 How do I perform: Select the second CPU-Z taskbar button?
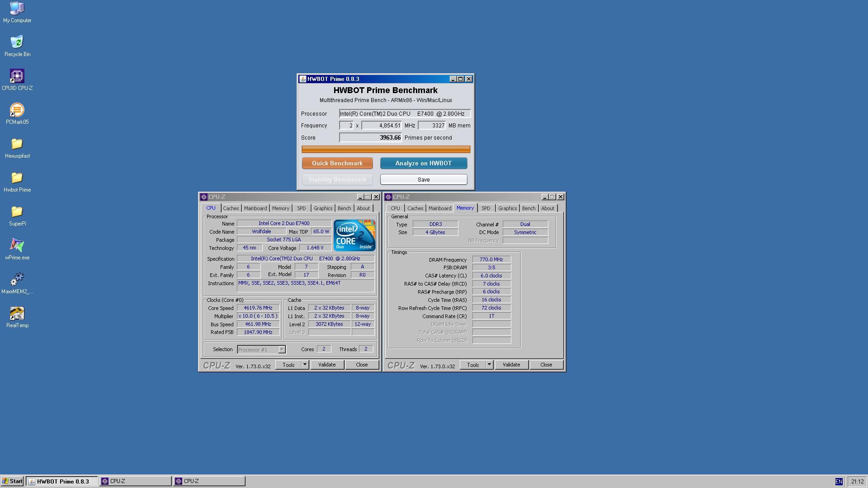coord(209,481)
